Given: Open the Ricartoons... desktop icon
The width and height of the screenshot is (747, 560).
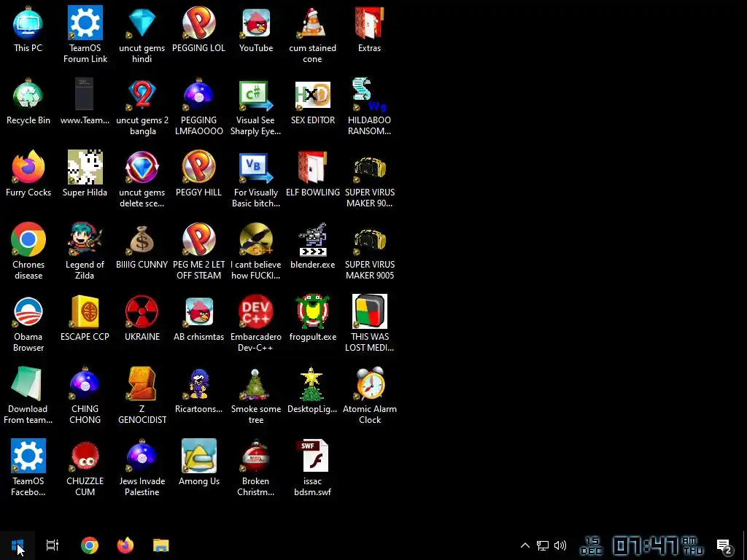Looking at the screenshot, I should [x=198, y=391].
